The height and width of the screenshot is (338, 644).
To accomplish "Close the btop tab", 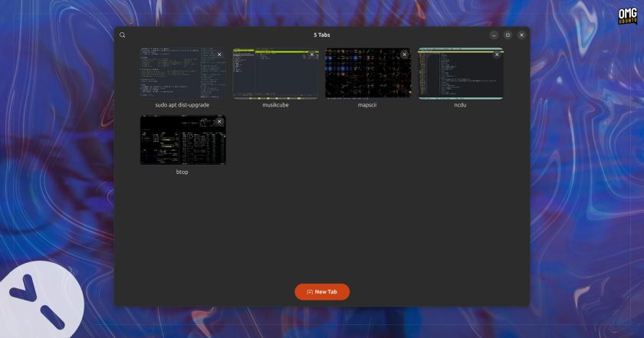I will click(x=219, y=121).
